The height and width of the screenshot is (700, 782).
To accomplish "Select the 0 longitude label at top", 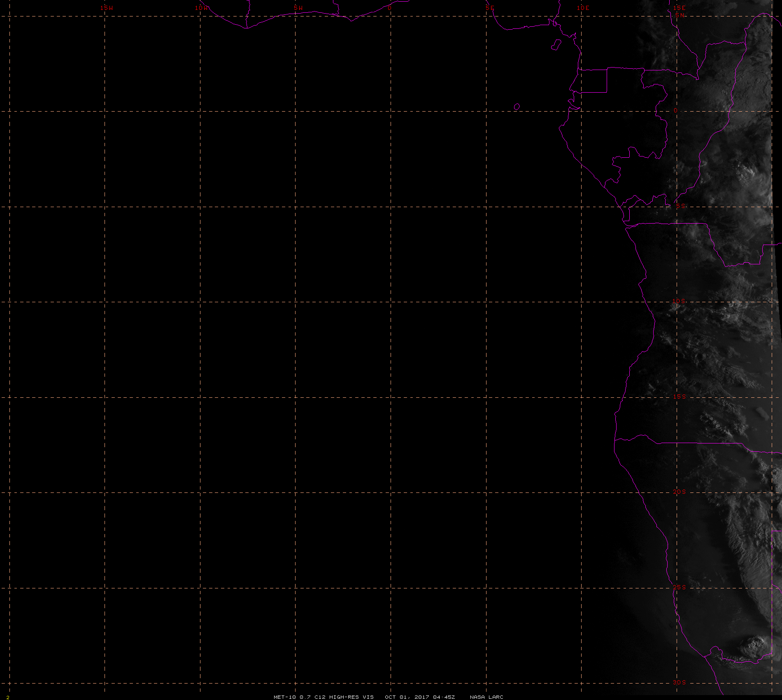I will pyautogui.click(x=389, y=8).
